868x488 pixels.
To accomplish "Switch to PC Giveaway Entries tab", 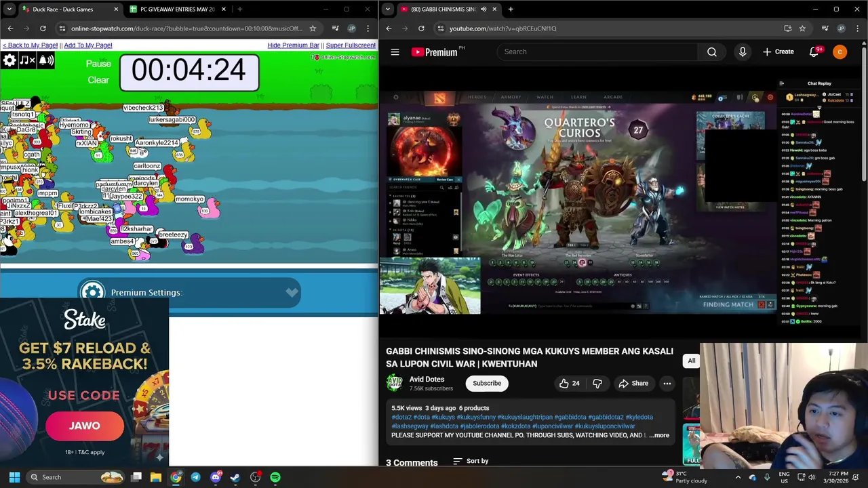I will point(176,9).
